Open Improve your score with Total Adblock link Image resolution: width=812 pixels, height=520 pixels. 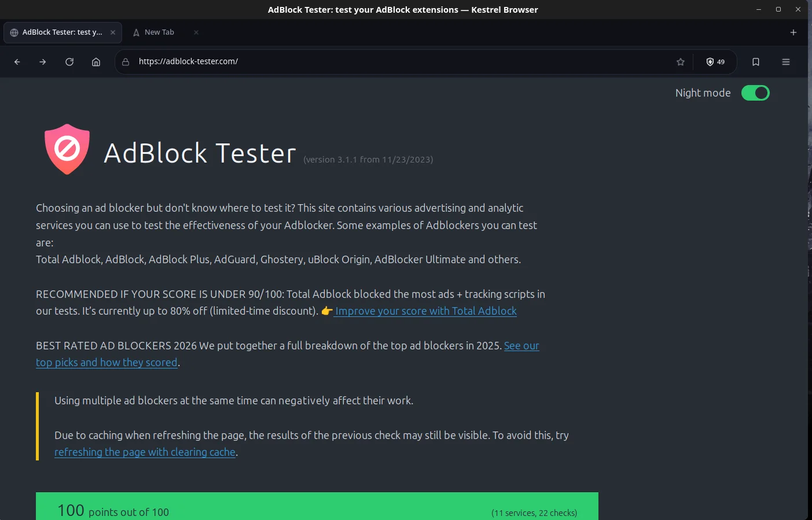[x=425, y=311]
